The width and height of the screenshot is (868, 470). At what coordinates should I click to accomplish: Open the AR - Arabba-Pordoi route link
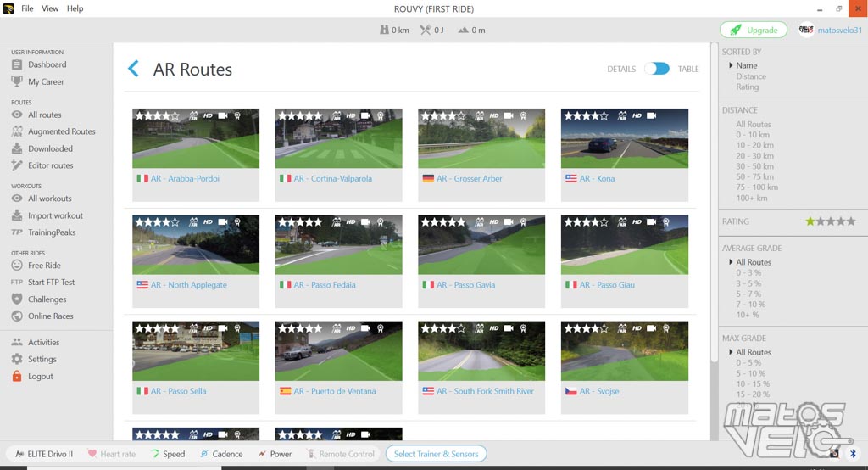pyautogui.click(x=185, y=178)
